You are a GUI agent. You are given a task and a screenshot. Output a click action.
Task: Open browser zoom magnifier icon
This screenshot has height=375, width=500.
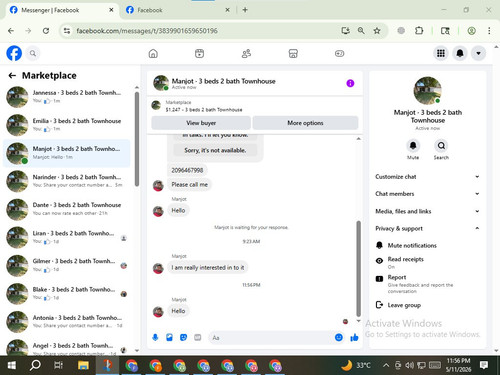(x=361, y=31)
